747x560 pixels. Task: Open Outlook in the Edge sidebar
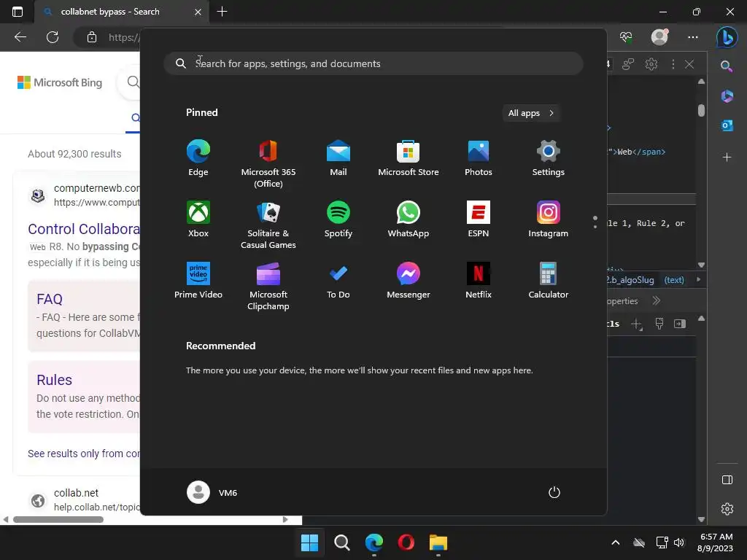click(727, 125)
